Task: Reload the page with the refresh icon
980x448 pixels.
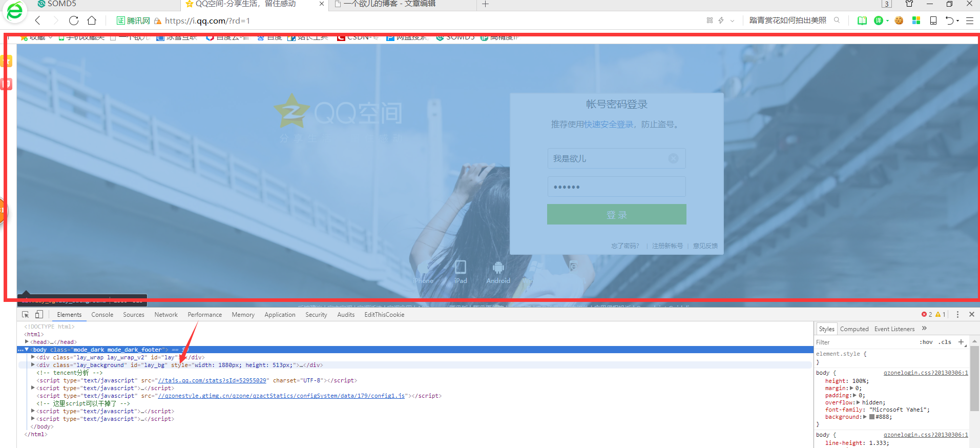Action: click(x=74, y=21)
